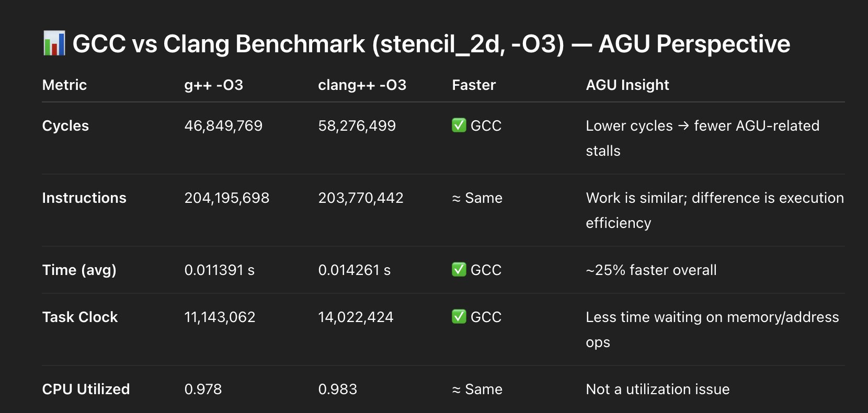The image size is (868, 413).
Task: Select the "Metric" column header
Action: [x=64, y=85]
